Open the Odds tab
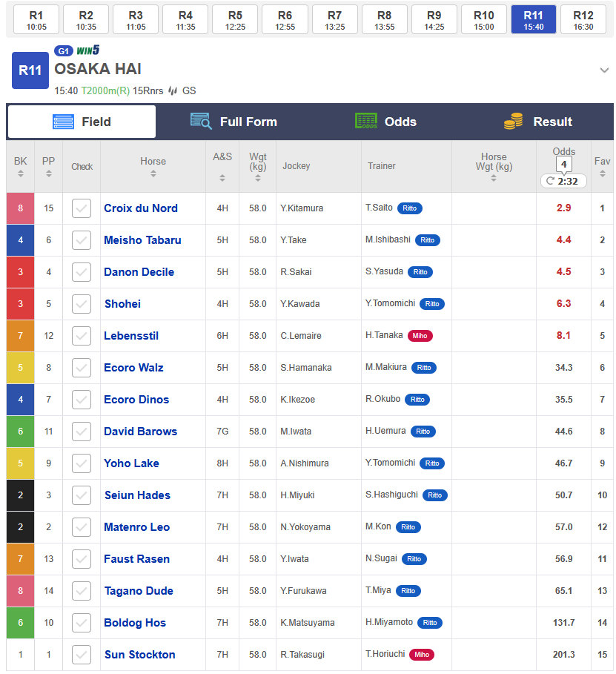Image resolution: width=616 pixels, height=674 pixels. coord(385,122)
